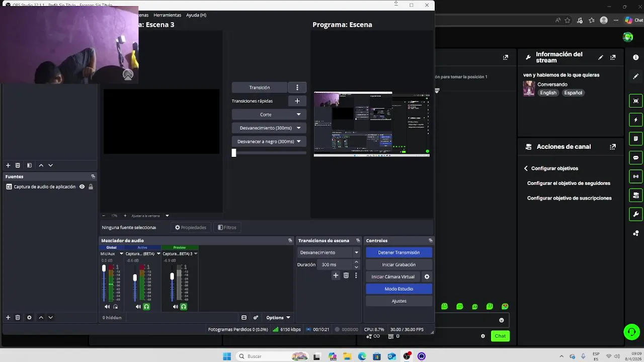Edit stream info with pencil icon

pos(601,57)
